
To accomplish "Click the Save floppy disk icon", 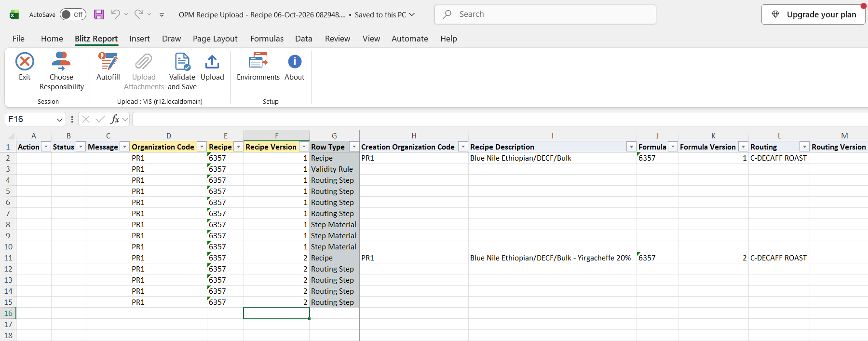I will coord(99,14).
